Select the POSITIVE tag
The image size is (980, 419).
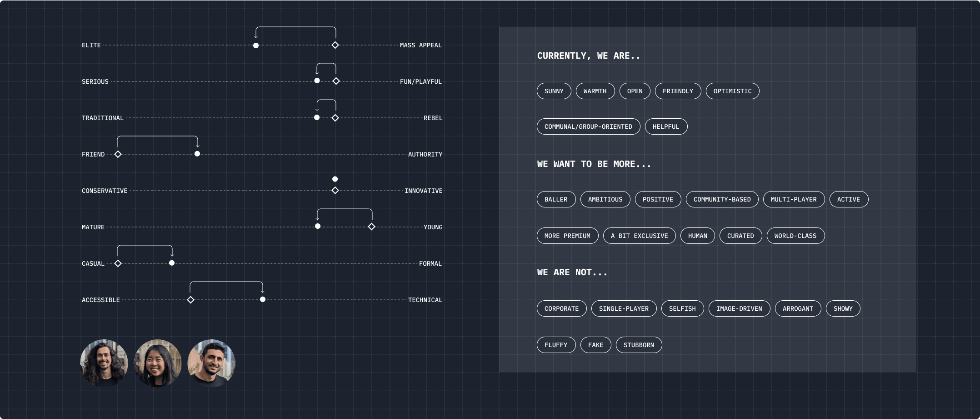click(658, 199)
